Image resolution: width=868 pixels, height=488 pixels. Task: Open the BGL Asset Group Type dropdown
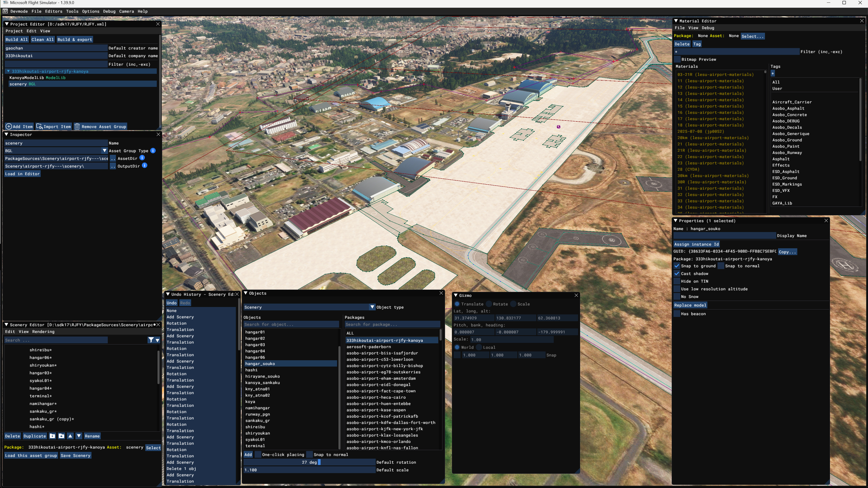click(x=104, y=150)
